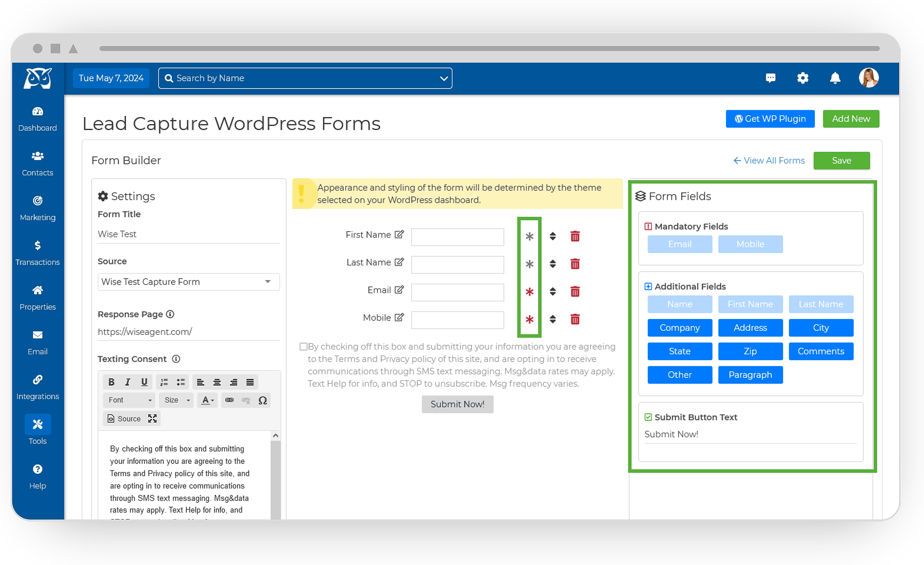Go to Dashboard in sidebar
Screen dimensions: 924x565
click(38, 118)
